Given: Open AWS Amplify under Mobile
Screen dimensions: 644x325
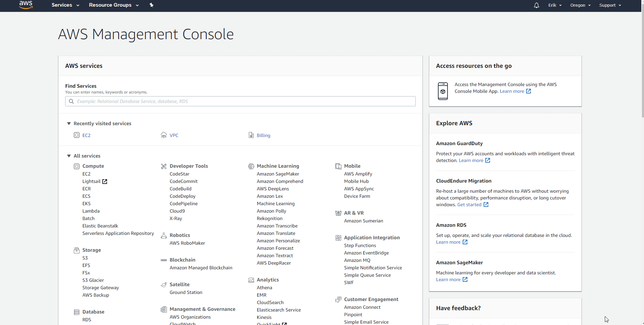Looking at the screenshot, I should tap(358, 174).
